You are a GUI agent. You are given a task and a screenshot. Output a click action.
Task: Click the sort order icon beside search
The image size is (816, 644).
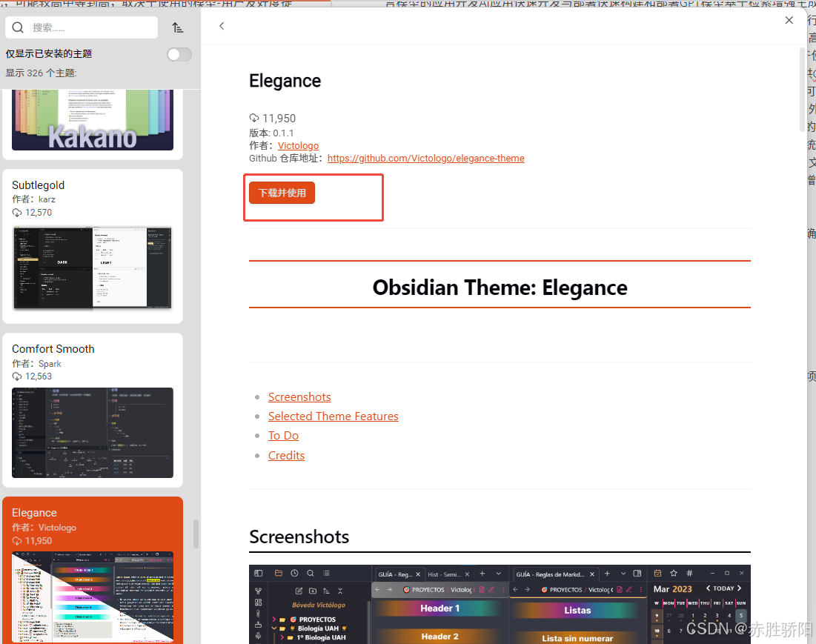coord(177,27)
